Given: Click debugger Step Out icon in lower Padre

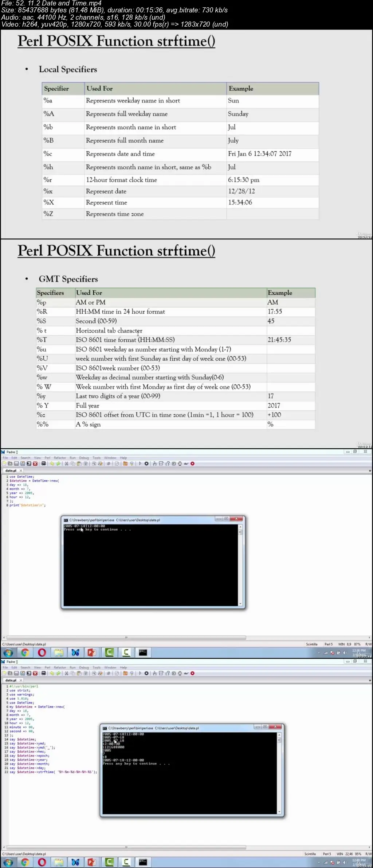Looking at the screenshot, I should [x=167, y=673].
